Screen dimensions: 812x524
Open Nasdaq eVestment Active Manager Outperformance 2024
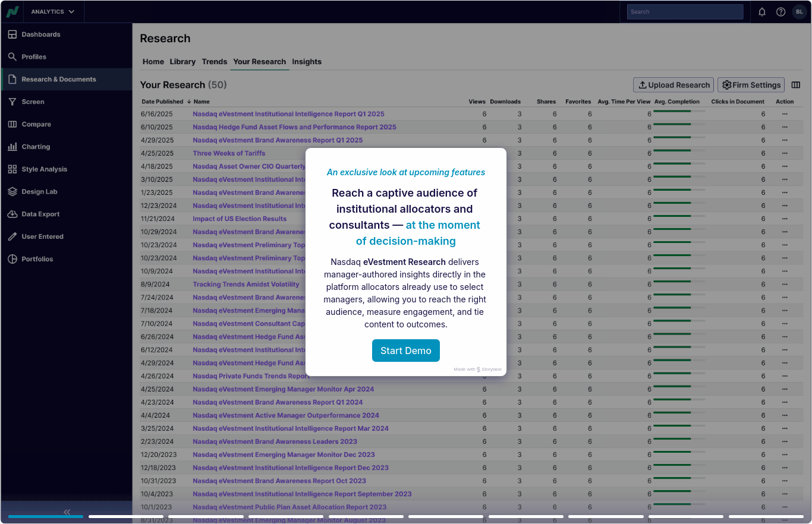(286, 415)
